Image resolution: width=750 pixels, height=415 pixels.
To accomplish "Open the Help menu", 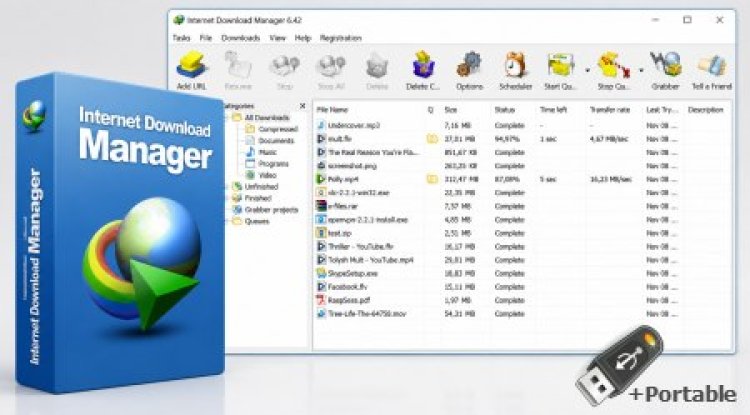I will pos(303,38).
